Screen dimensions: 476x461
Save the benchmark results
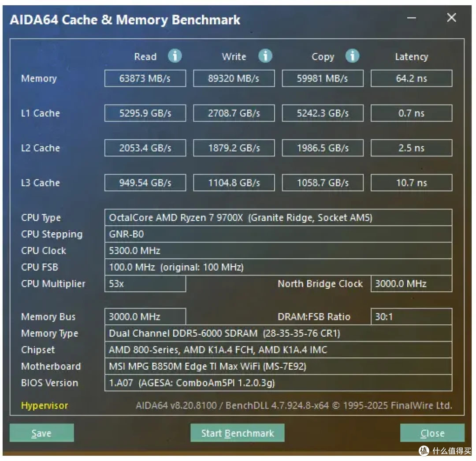41,433
